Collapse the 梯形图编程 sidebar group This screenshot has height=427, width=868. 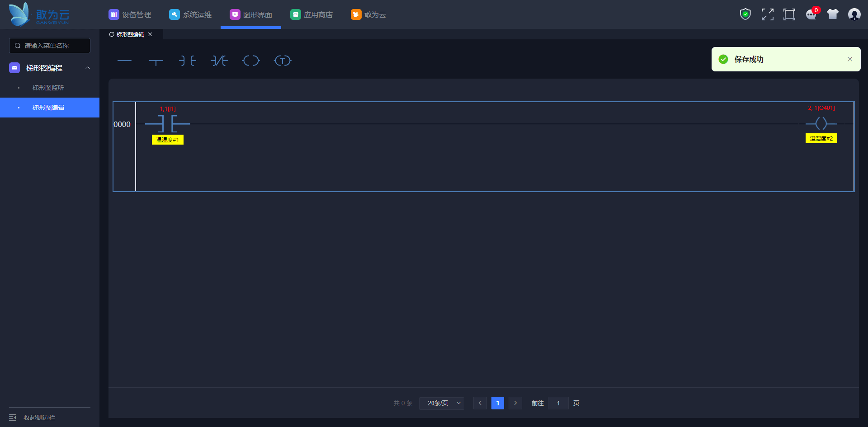tap(88, 68)
